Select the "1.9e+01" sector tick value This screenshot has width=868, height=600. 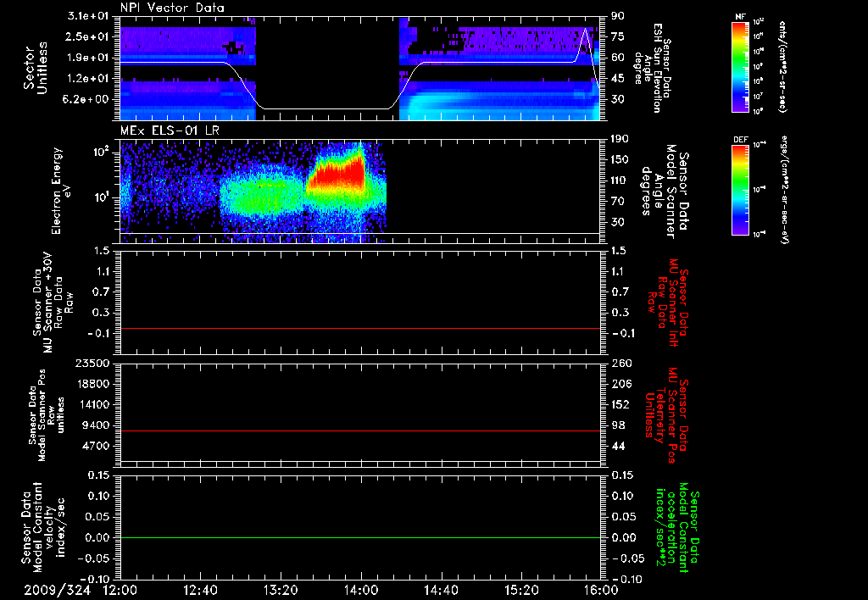[x=87, y=58]
